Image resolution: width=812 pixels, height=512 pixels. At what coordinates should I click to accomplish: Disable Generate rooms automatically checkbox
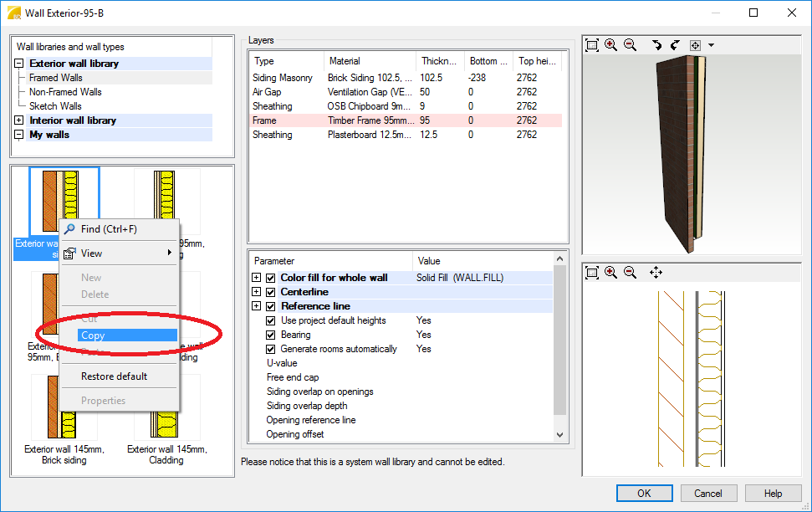point(271,349)
